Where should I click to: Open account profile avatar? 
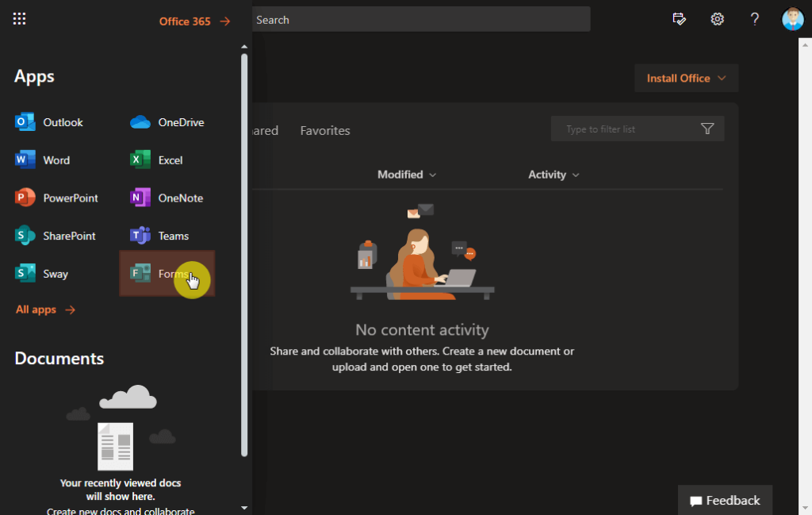[792, 19]
